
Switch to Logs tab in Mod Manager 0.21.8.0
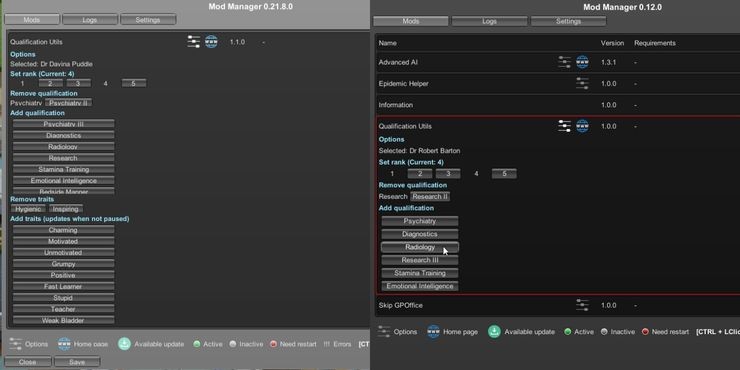tap(90, 20)
